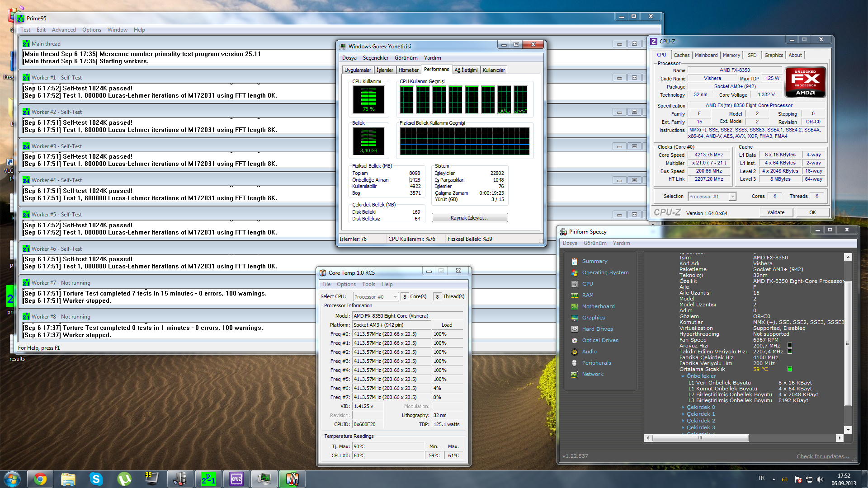Click VID value field in Core Temp
The image size is (868, 488).
coord(368,406)
